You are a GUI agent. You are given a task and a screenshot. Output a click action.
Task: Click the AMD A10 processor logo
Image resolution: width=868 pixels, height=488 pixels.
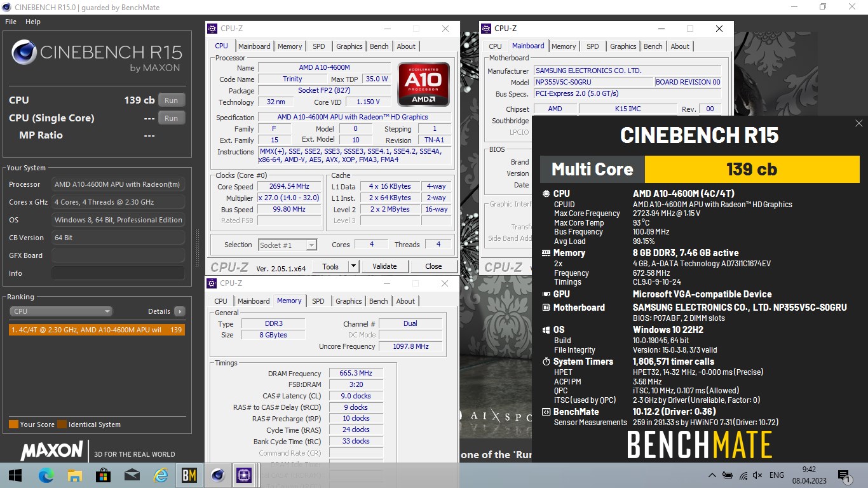point(424,84)
